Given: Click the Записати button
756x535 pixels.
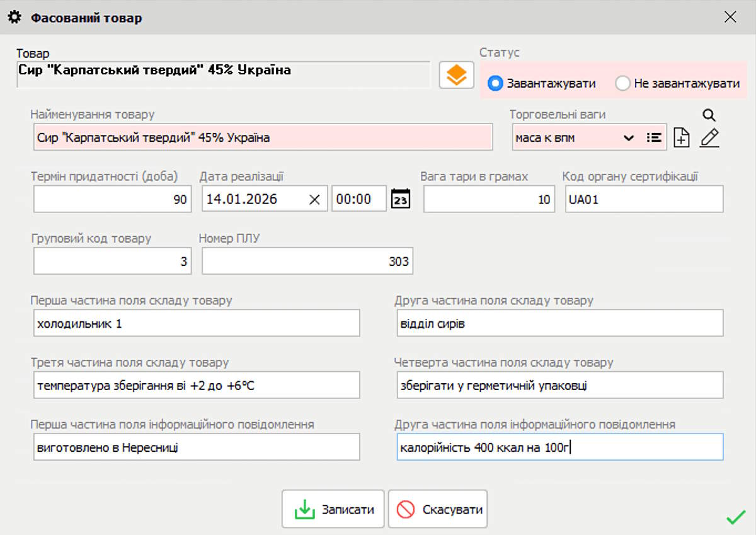Looking at the screenshot, I should (333, 509).
